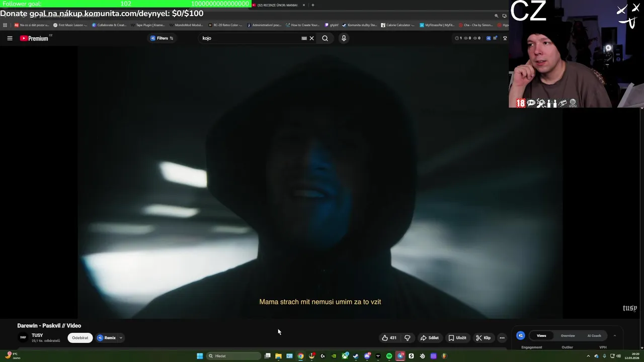
Task: Collapse the vidIQ panel with chevron
Action: click(614, 336)
